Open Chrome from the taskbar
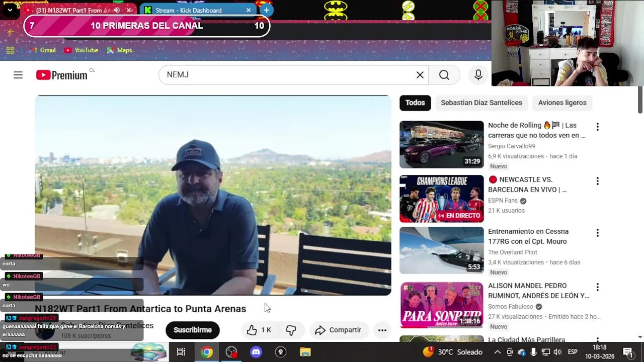Screen dimensions: 644x362 coord(206,352)
